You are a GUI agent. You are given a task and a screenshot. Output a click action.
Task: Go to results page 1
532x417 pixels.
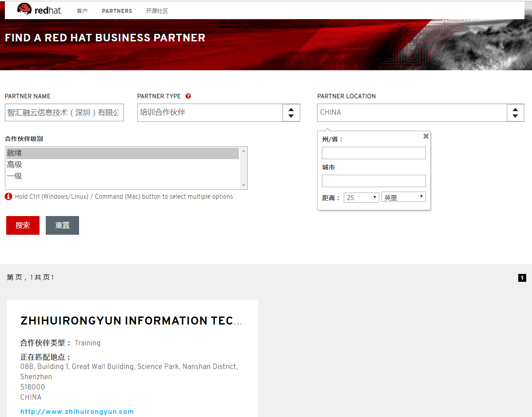coord(522,278)
